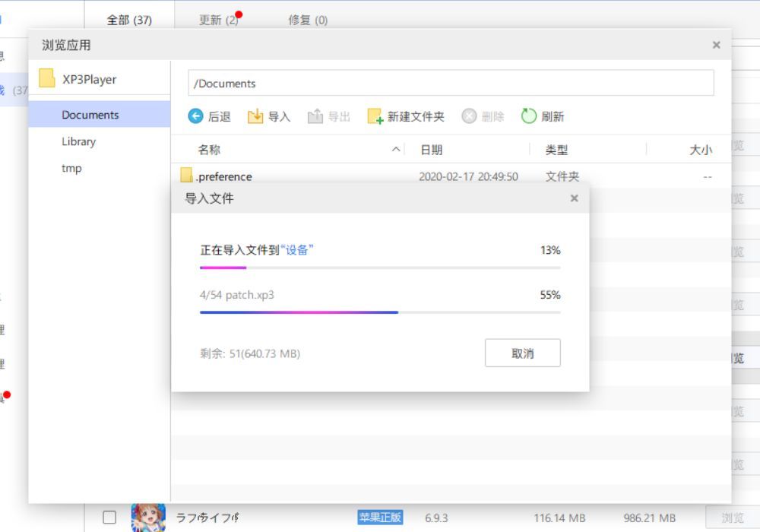
Task: Click the /Documents path input field
Action: point(451,84)
